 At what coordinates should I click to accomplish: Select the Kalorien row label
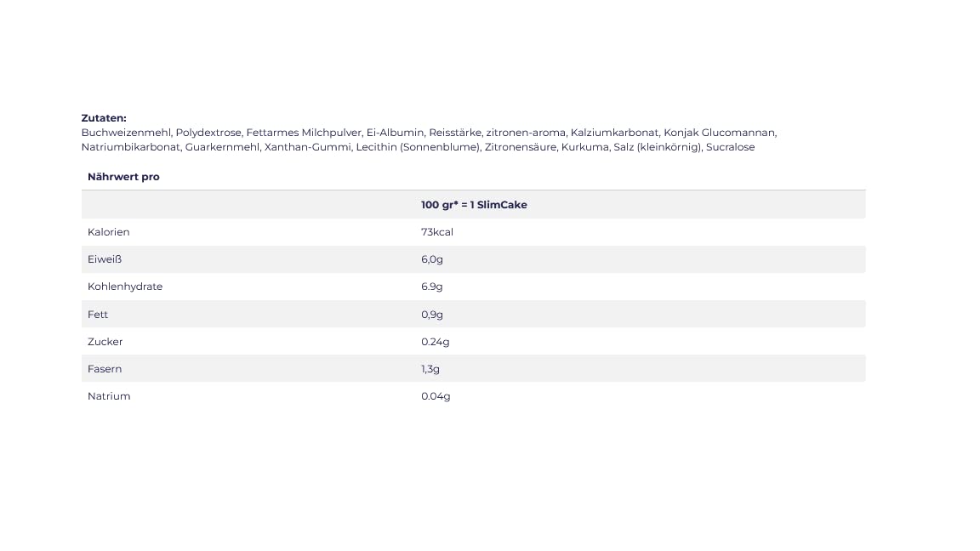click(x=108, y=232)
